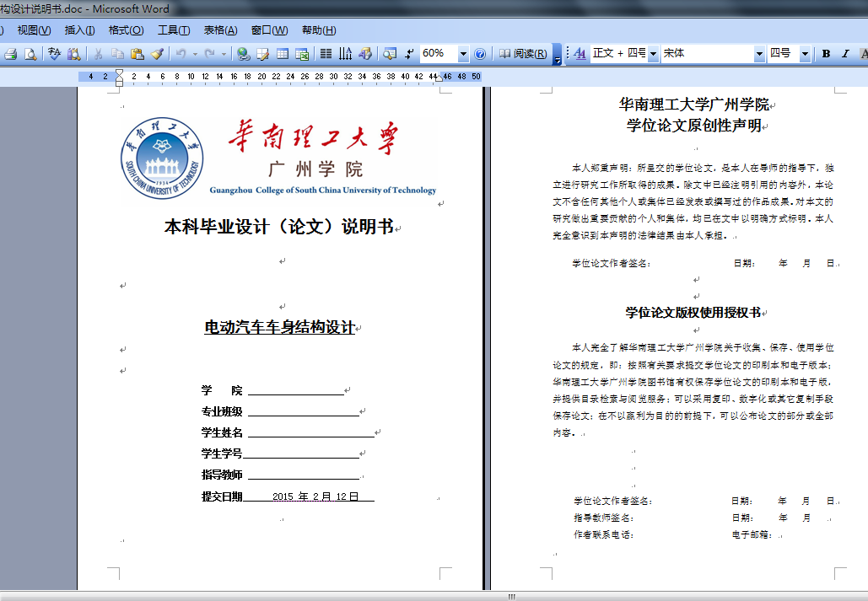This screenshot has width=868, height=601.
Task: Click the Columns icon in the toolbar
Action: 326,54
